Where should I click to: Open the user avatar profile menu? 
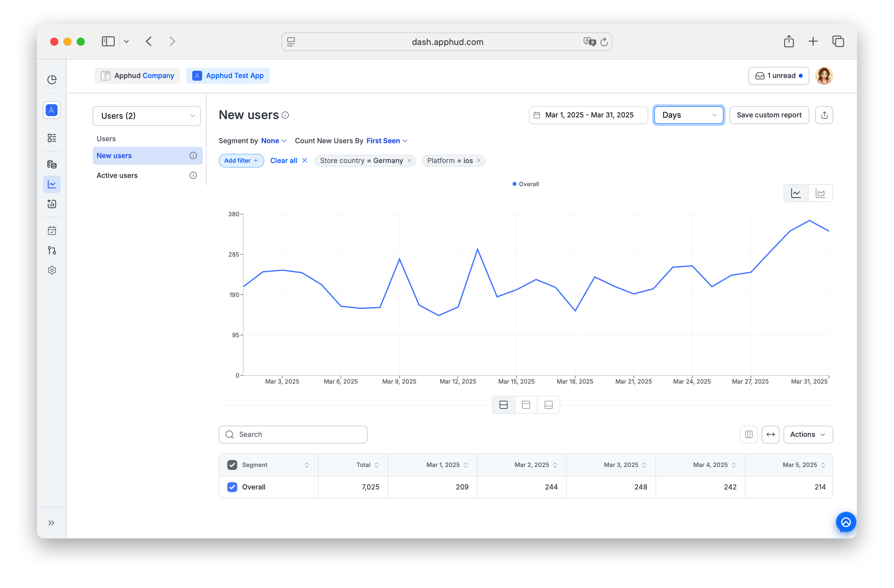[x=824, y=76]
